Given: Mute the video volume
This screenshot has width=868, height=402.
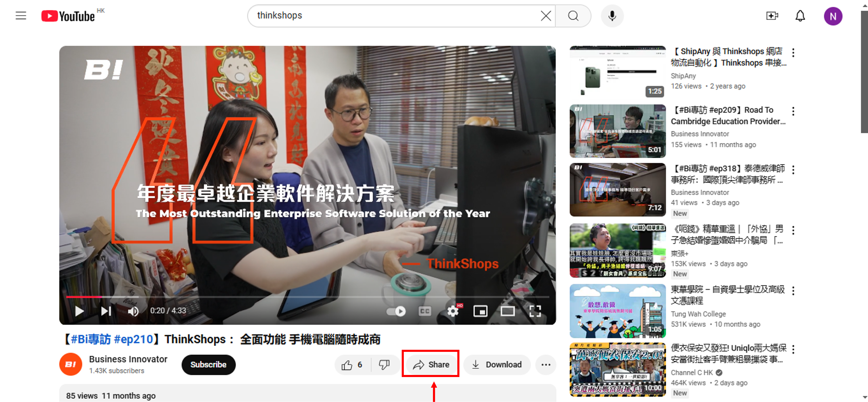Looking at the screenshot, I should 133,311.
